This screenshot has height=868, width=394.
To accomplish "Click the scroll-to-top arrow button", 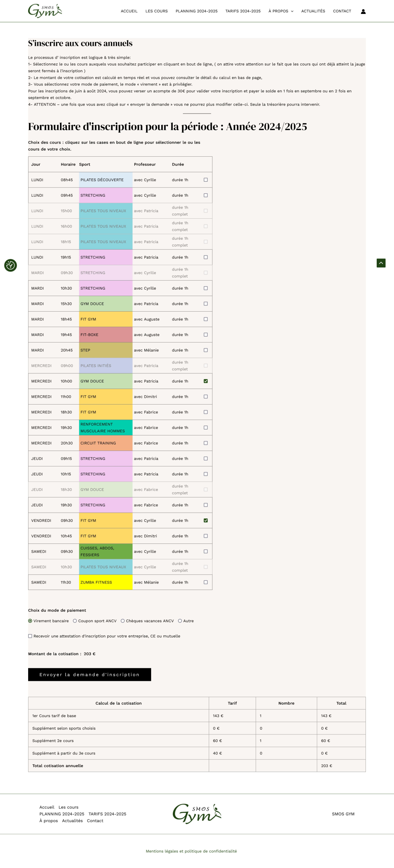I will (x=381, y=263).
